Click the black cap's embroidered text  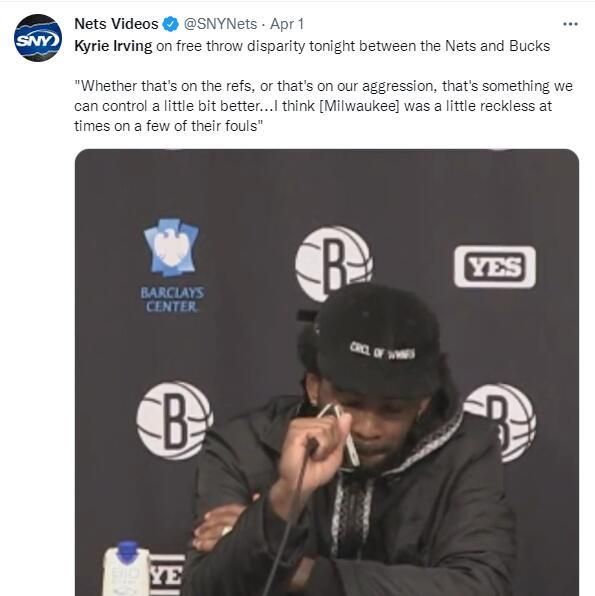click(x=382, y=350)
